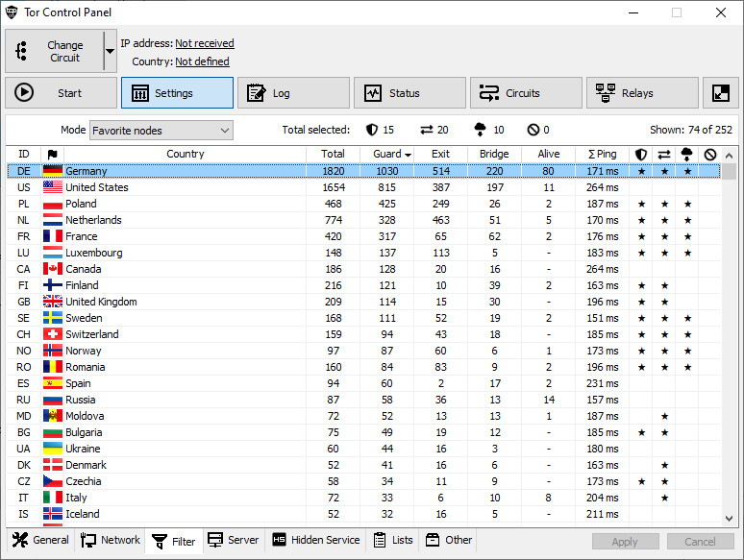Toggle Finland middle node star

(665, 285)
